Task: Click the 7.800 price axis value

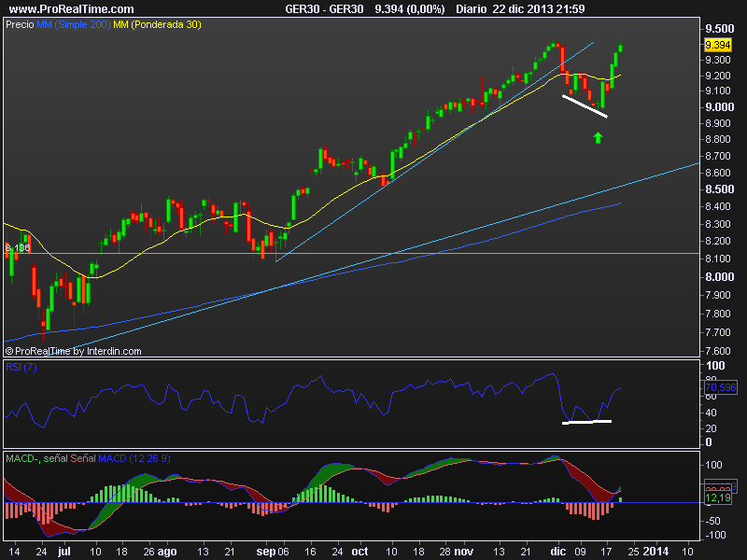Action: [x=718, y=314]
